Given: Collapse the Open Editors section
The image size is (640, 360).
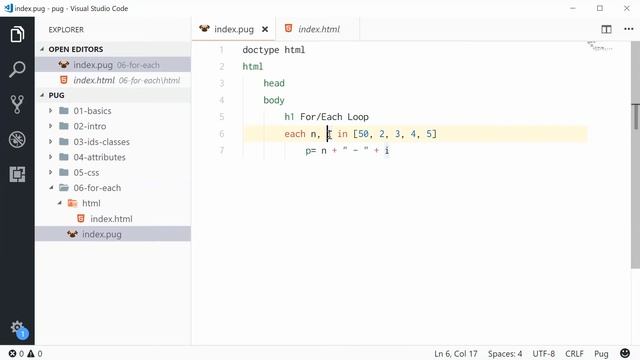Looking at the screenshot, I should coord(42,49).
